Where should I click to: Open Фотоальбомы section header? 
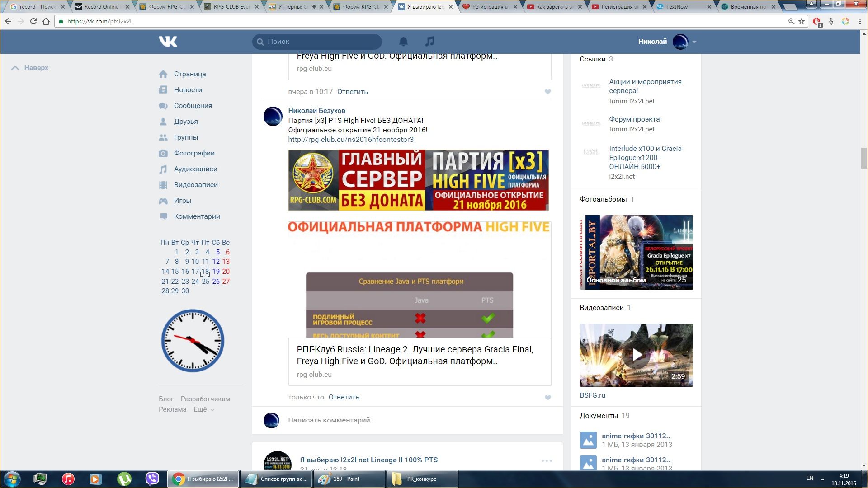pos(603,199)
